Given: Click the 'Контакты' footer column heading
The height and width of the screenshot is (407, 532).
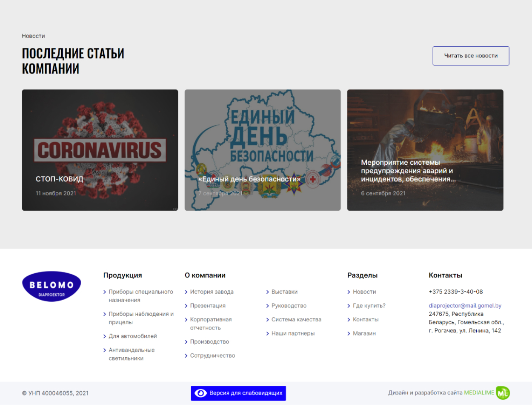Looking at the screenshot, I should tap(445, 275).
